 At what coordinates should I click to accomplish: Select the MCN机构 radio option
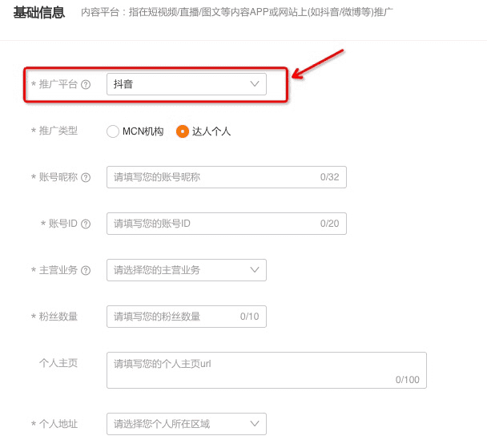113,131
